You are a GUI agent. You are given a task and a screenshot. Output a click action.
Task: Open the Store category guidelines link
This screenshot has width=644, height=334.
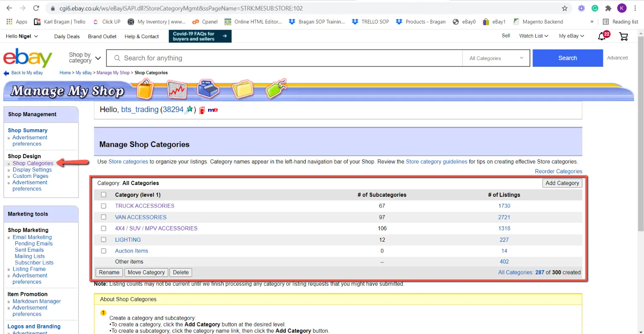[436, 162]
